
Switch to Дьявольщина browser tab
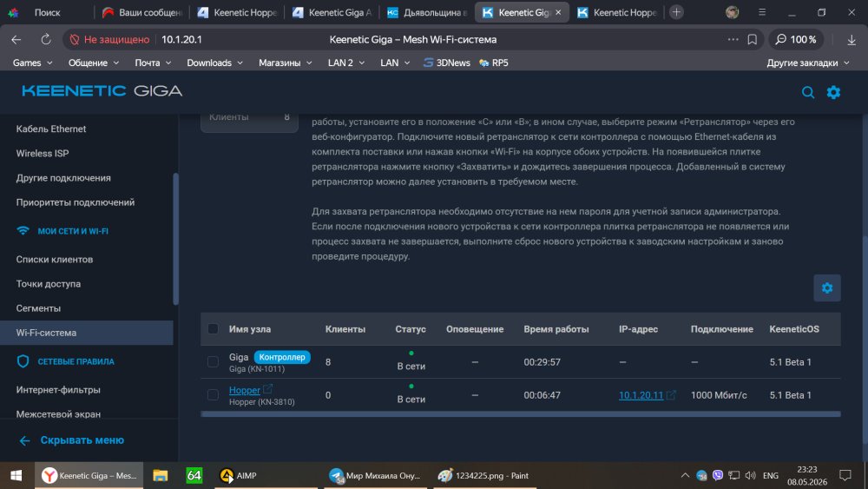[x=427, y=12]
